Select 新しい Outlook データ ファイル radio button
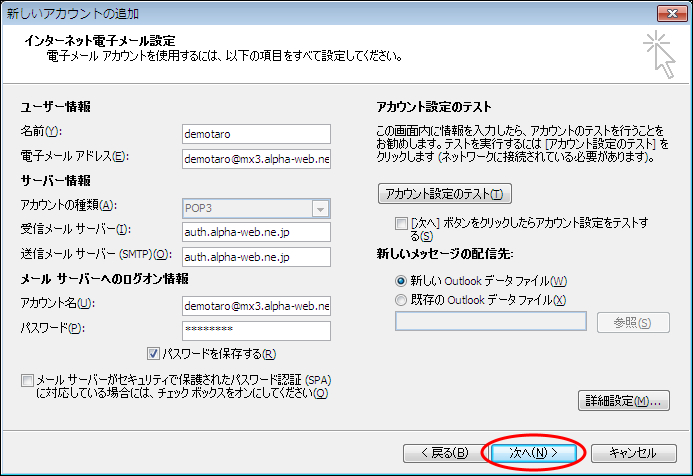This screenshot has width=693, height=476. click(400, 281)
